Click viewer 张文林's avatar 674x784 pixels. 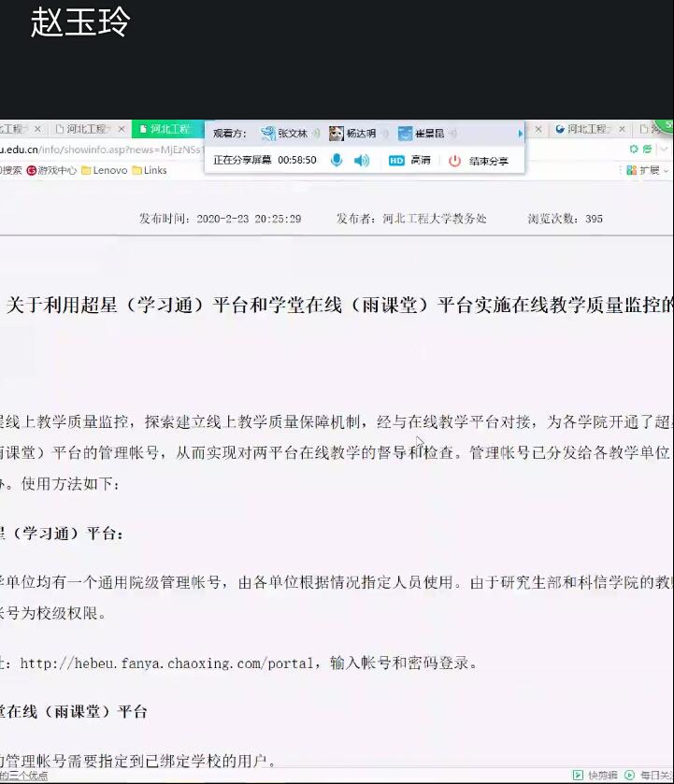[268, 133]
